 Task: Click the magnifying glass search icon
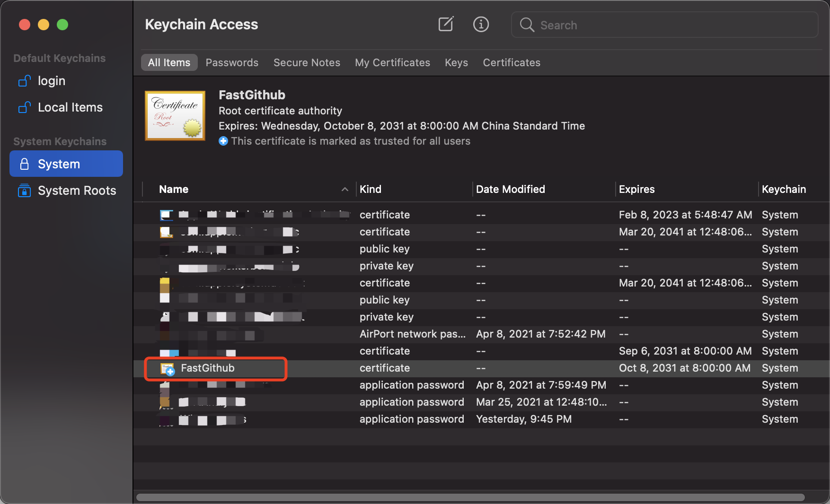527,25
